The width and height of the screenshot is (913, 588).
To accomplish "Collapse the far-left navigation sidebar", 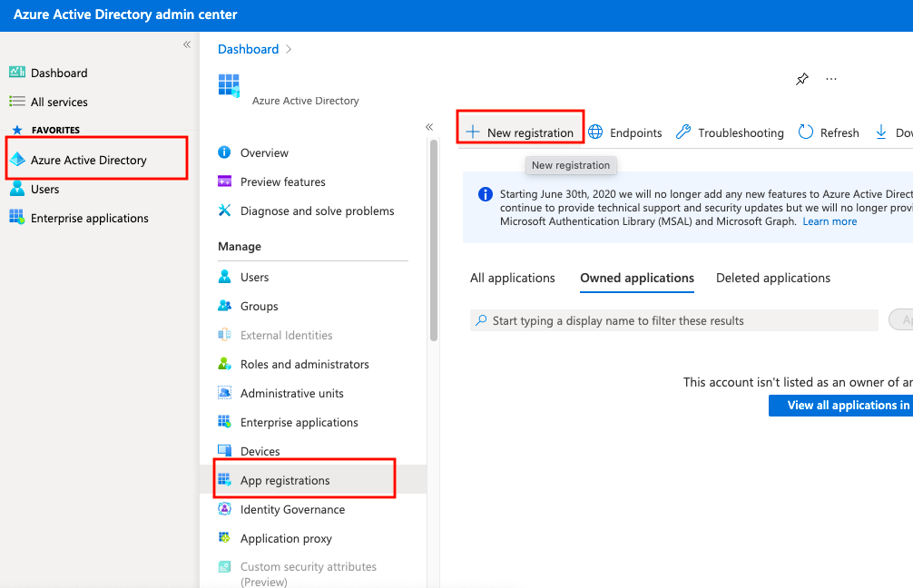I will pyautogui.click(x=187, y=44).
